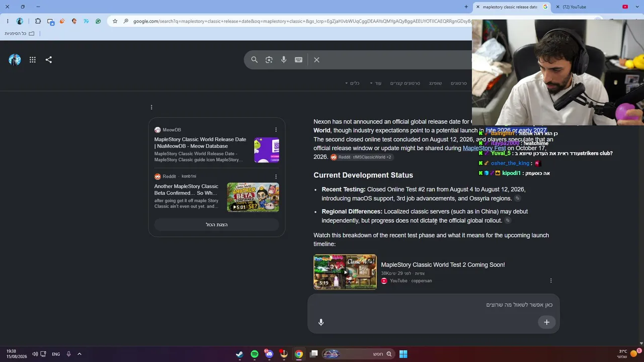The width and height of the screenshot is (644, 362).
Task: Open 'MapleStory Classic World Release Date' MeowDB link
Action: 200,143
